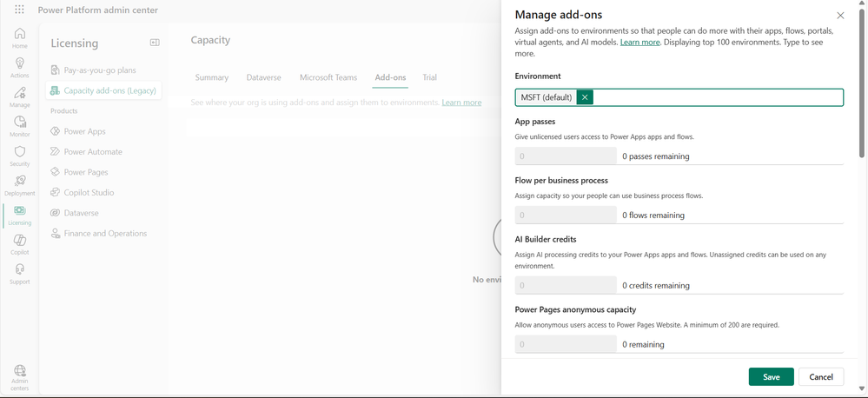Switch to the Add-ons tab
This screenshot has width=868, height=398.
pyautogui.click(x=390, y=77)
